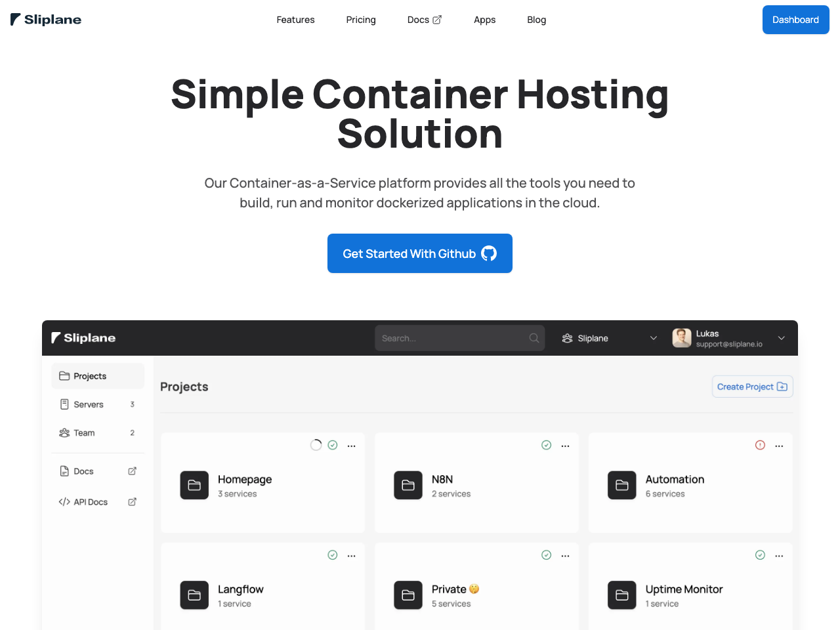Image resolution: width=840 pixels, height=630 pixels.
Task: Click the Create Project button
Action: tap(752, 387)
